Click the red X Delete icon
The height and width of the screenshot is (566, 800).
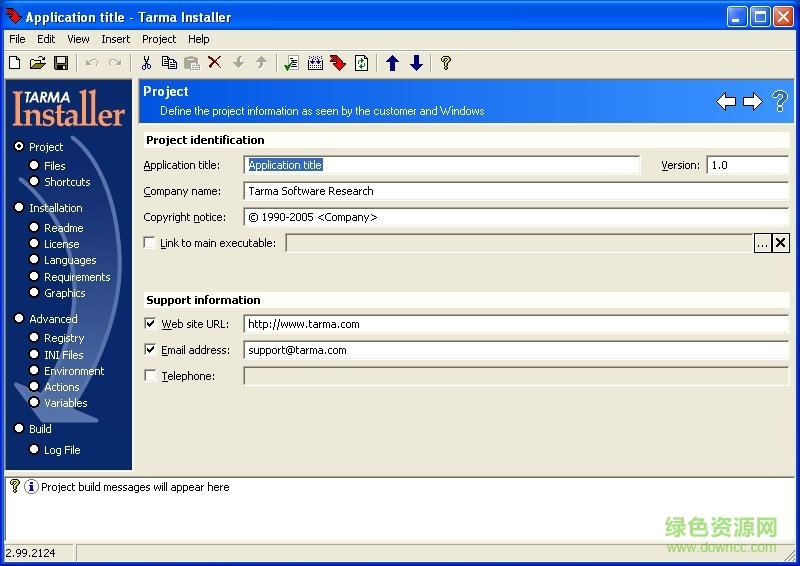pos(214,63)
